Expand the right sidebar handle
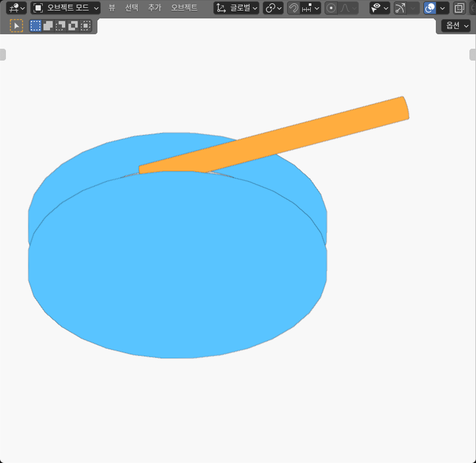The image size is (476, 463). pos(473,55)
